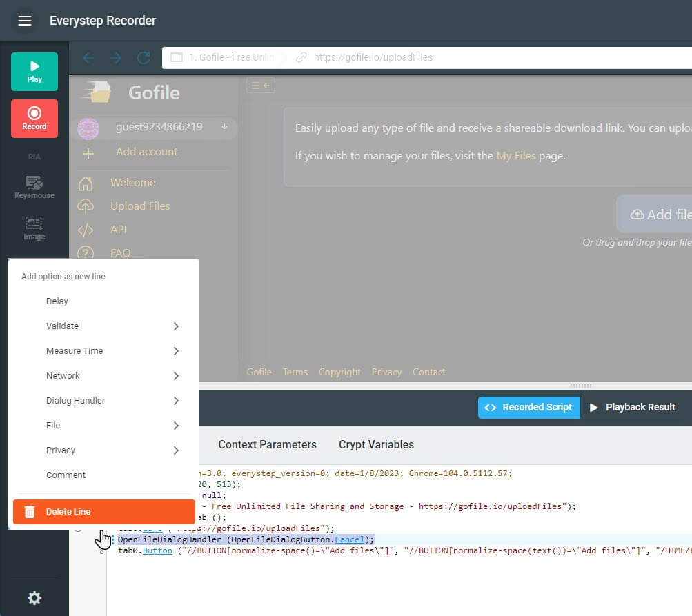Viewport: 692px width, 616px height.
Task: Expand the Privacy submenu
Action: pyautogui.click(x=104, y=450)
